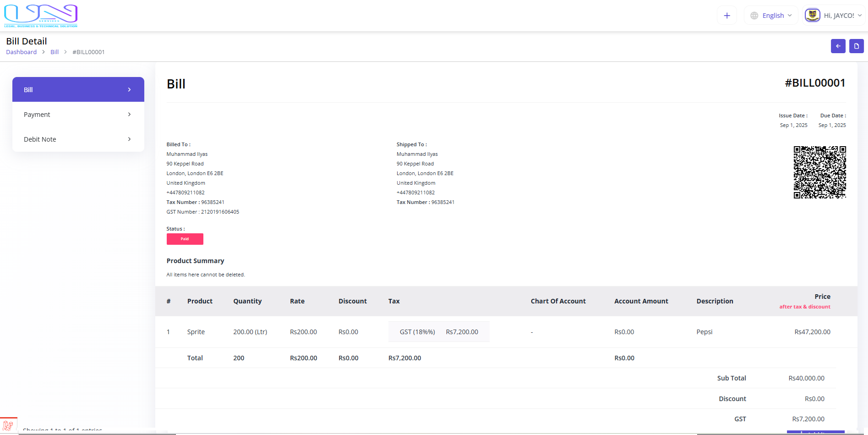Go to Dashboard via the breadcrumb

point(21,52)
